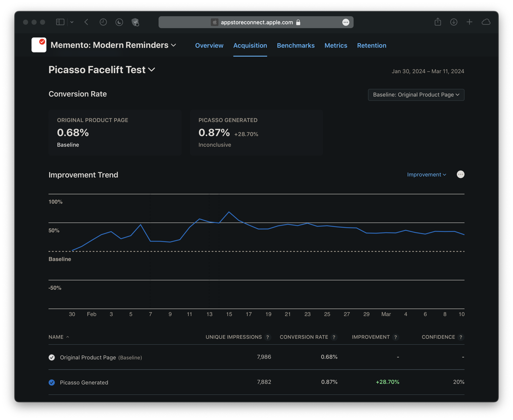Click the Inconclusive status label
Screen dimensions: 513x420
click(215, 145)
